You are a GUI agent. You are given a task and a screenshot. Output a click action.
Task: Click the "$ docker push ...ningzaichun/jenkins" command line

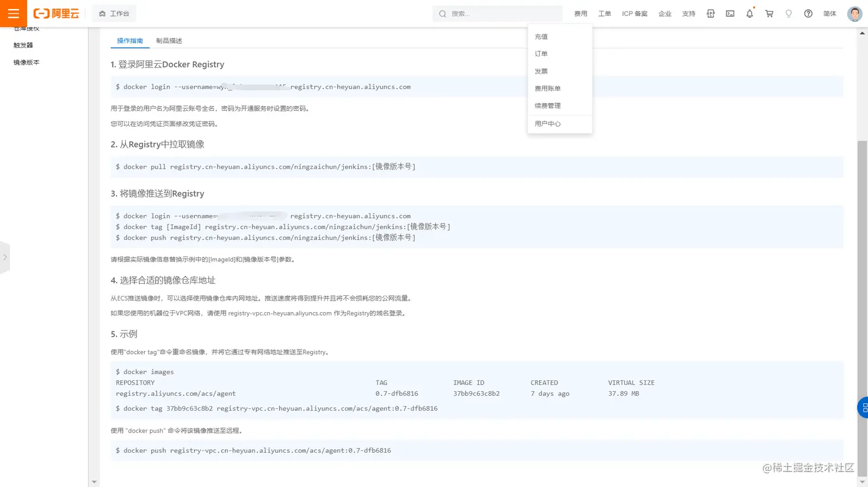265,237
